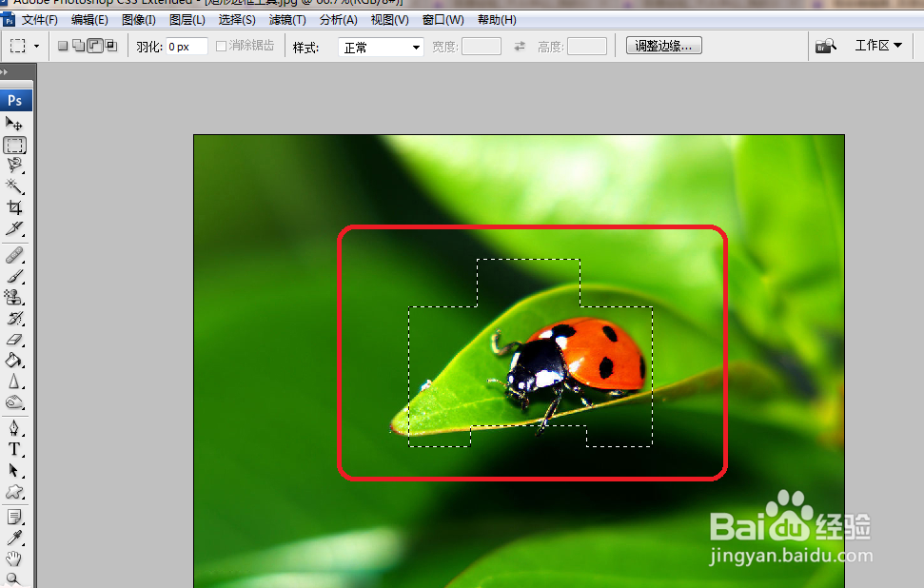The width and height of the screenshot is (924, 588).
Task: Open the 帮助(H) menu
Action: pos(497,20)
